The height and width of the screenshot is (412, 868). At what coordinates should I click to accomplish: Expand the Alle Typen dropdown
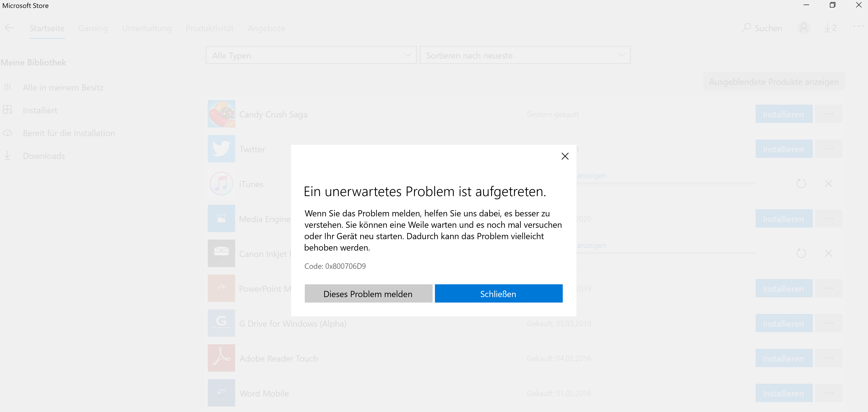click(x=311, y=55)
